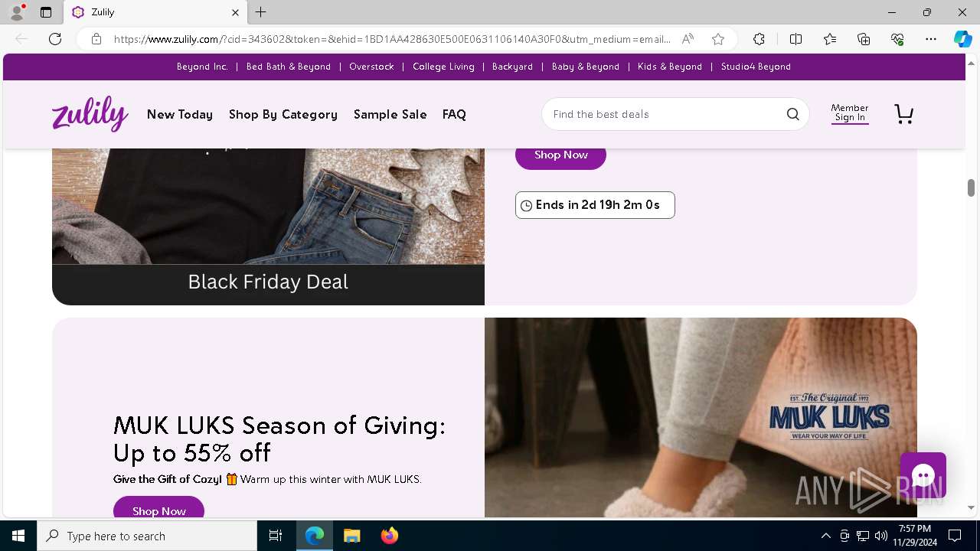Go to Sample Sale page
Image resolution: width=980 pixels, height=551 pixels.
[390, 114]
